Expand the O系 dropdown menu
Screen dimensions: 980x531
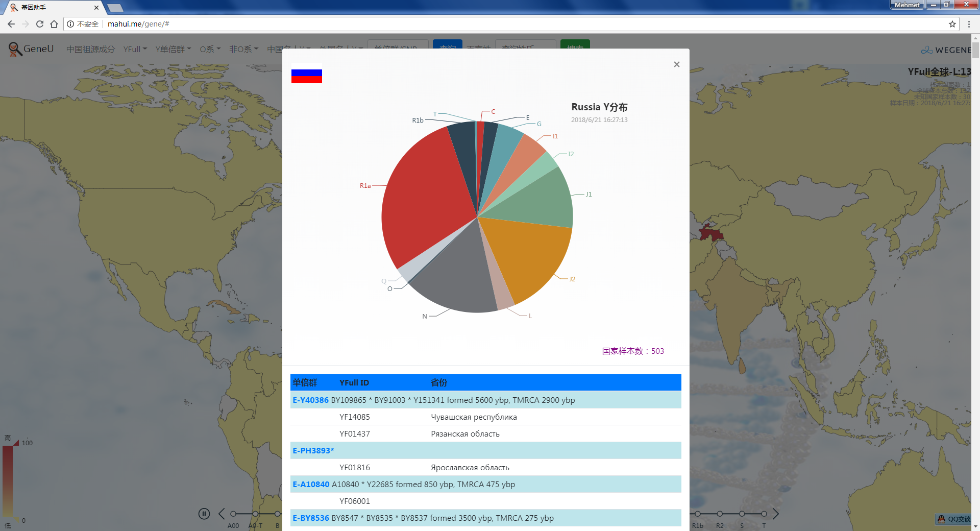click(x=210, y=49)
